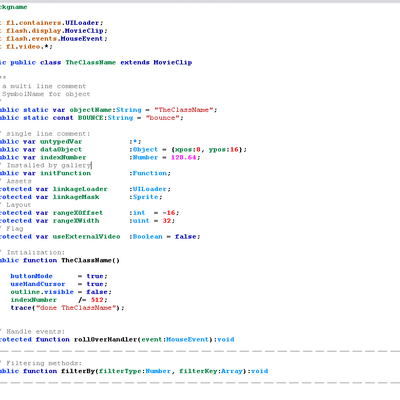Click the 'useExternalVideo' variable name
This screenshot has height=400, width=400.
coord(86,237)
